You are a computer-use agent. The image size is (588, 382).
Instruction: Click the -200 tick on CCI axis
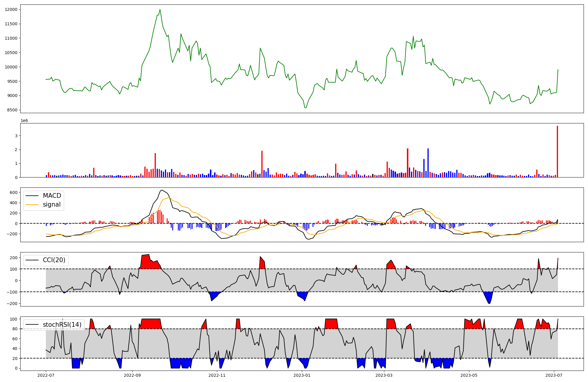click(x=12, y=303)
